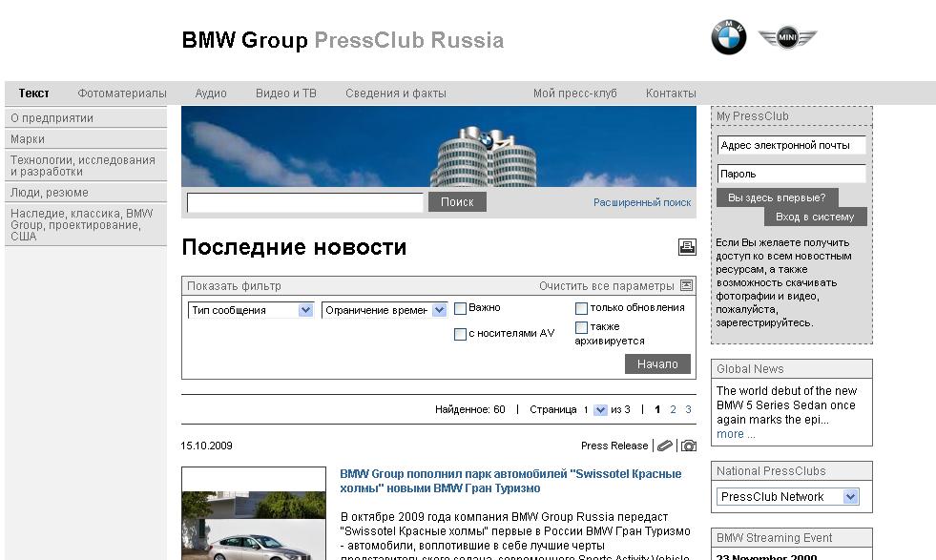Screen dimensions: 936x560
Task: Open the Ограничение времени dropdown
Action: coord(385,310)
